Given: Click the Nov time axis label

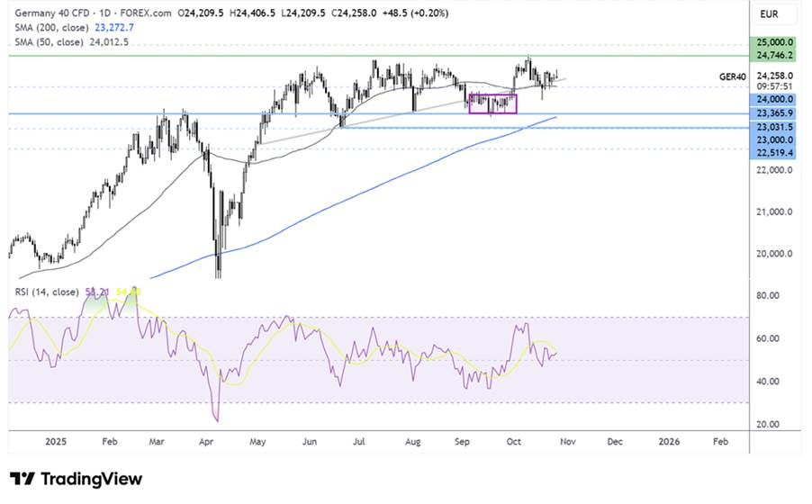Looking at the screenshot, I should pos(567,442).
